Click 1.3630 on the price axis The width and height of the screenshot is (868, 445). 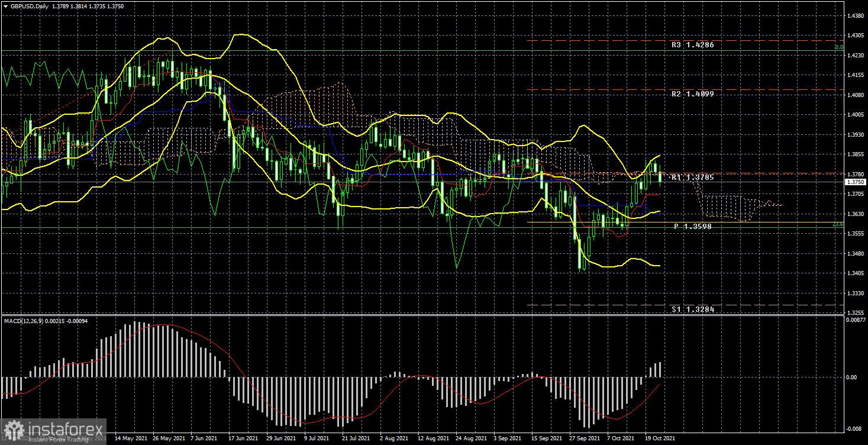(x=856, y=214)
